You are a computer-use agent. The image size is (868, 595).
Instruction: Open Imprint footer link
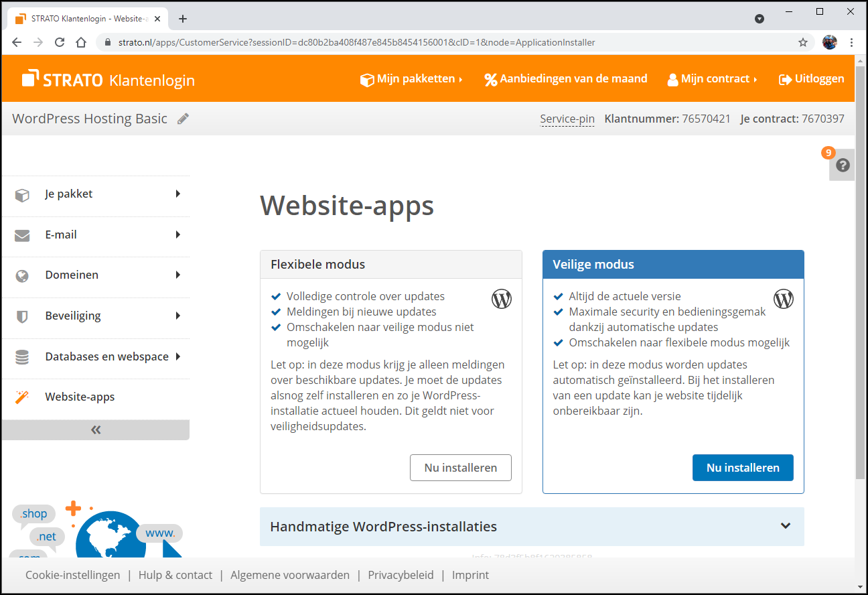[471, 575]
